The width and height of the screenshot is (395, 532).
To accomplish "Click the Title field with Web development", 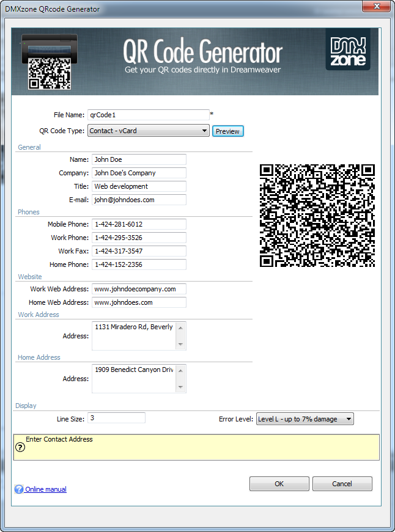I will (x=139, y=186).
